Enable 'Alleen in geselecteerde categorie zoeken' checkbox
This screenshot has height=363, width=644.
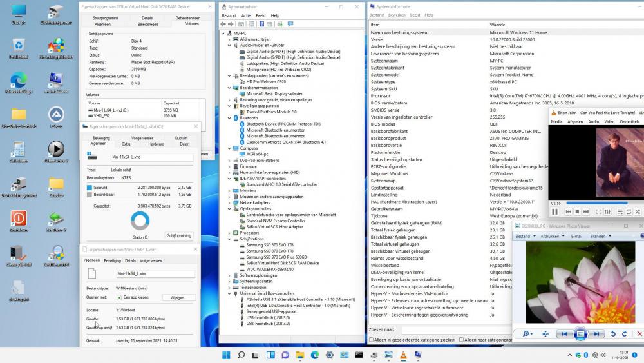coord(372,339)
